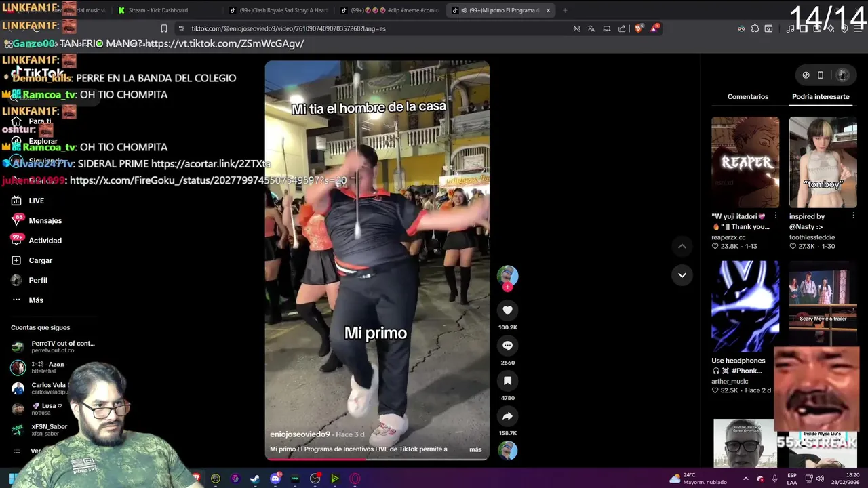
Task: Open options dots on Reaper video card
Action: [776, 216]
